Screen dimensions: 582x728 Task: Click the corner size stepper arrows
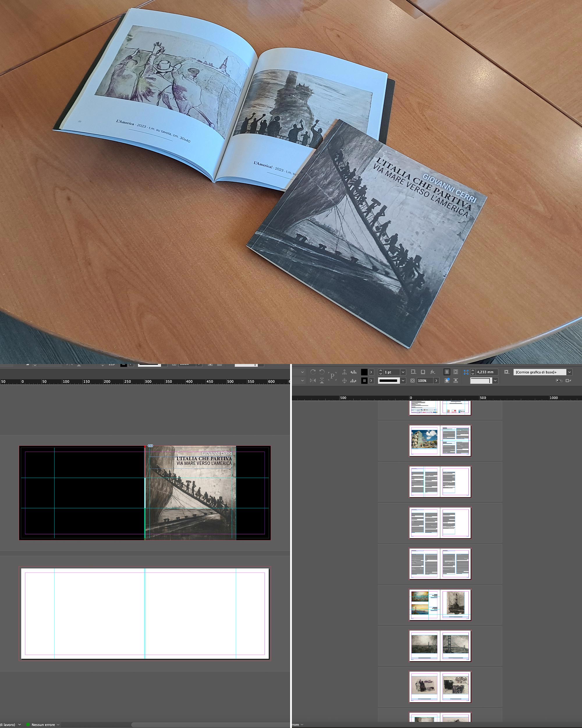pos(473,372)
